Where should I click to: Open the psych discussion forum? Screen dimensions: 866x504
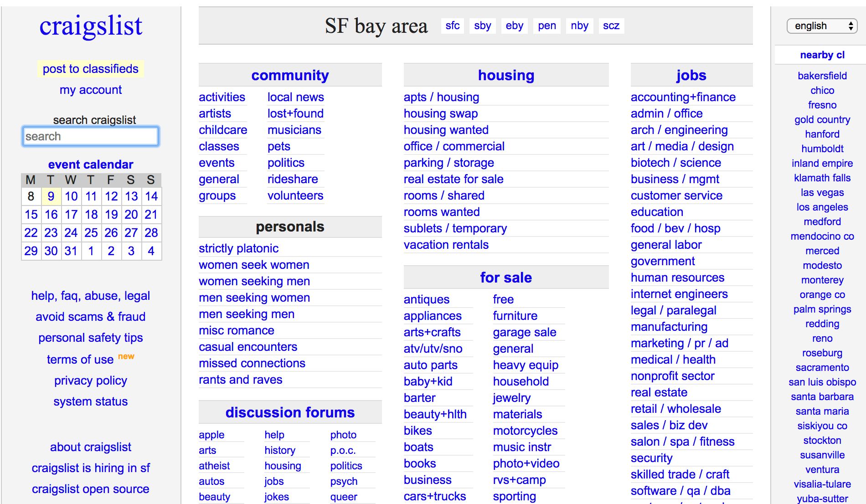344,481
